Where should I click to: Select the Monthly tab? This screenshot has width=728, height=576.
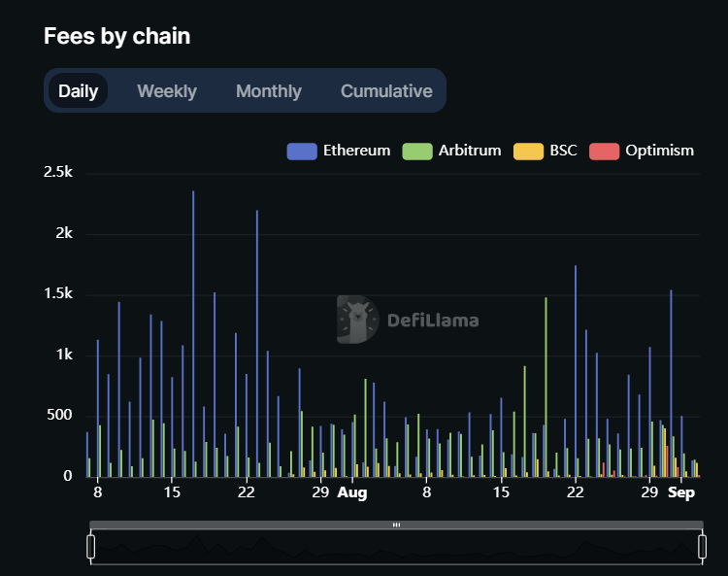tap(268, 91)
